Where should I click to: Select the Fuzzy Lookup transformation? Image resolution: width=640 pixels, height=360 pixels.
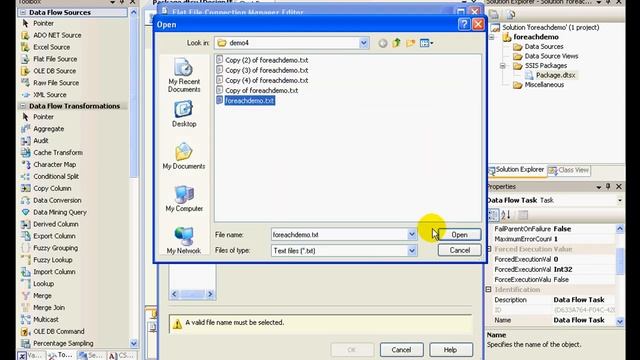tap(52, 260)
